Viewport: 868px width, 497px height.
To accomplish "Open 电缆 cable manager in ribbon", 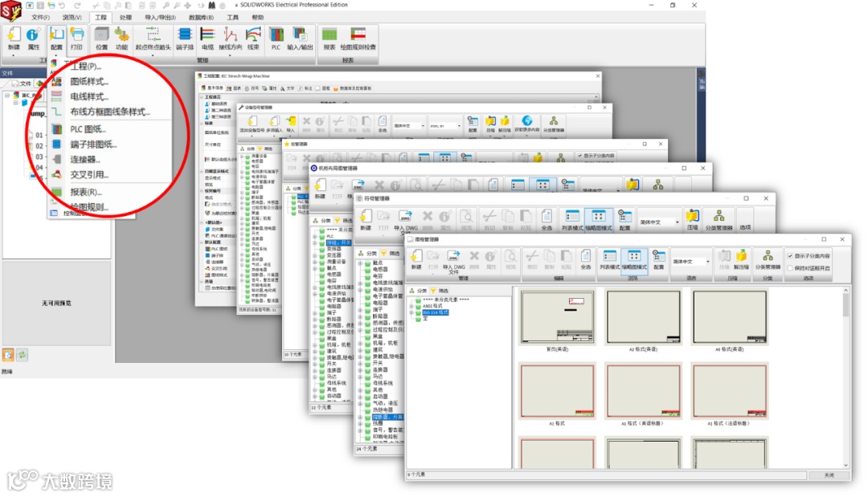I will point(207,39).
